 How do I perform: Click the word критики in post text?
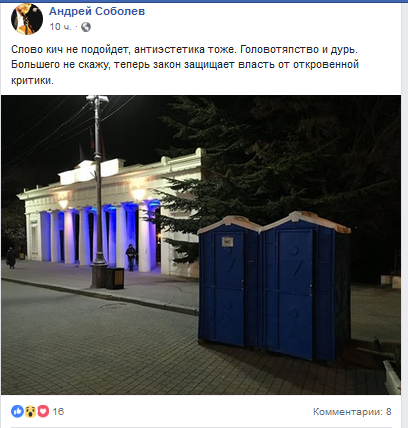click(x=32, y=80)
